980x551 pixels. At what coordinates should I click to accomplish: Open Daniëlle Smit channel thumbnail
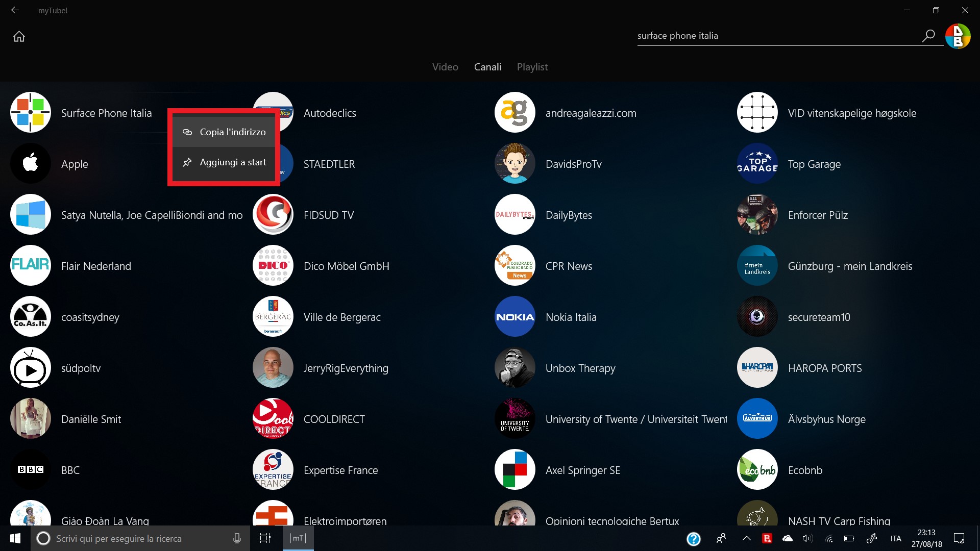pos(31,418)
